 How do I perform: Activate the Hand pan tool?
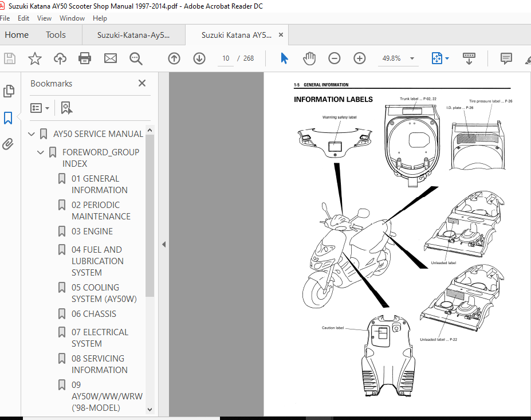pyautogui.click(x=309, y=58)
